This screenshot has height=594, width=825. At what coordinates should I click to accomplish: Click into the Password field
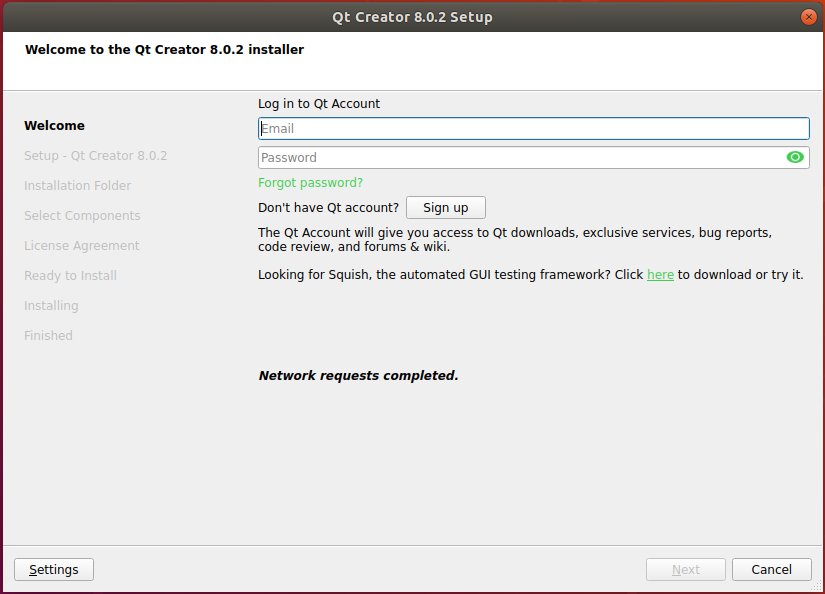coord(520,157)
